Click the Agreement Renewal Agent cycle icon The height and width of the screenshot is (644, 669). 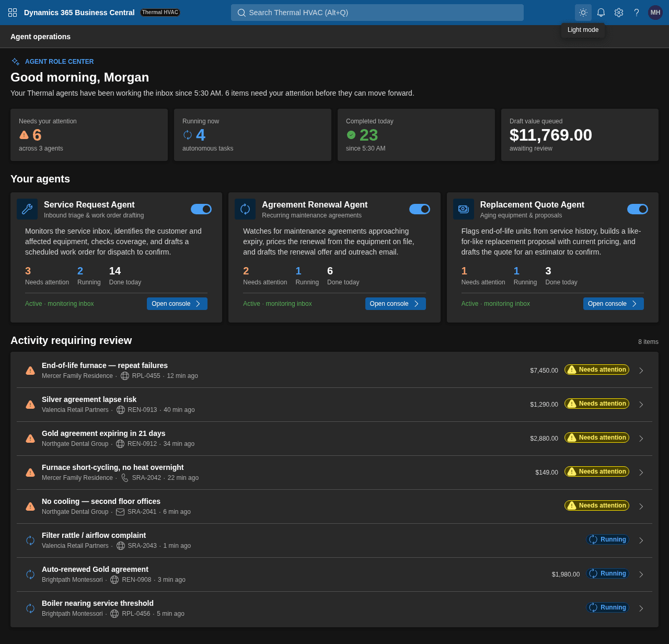245,209
